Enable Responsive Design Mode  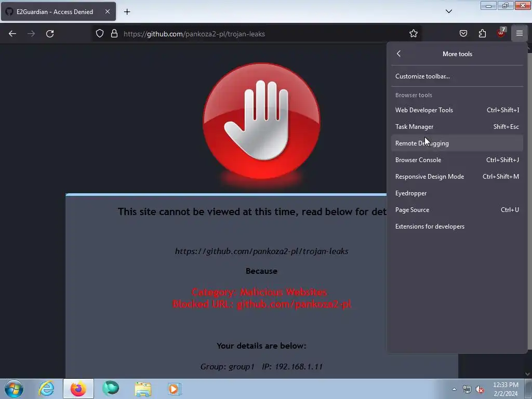457,177
